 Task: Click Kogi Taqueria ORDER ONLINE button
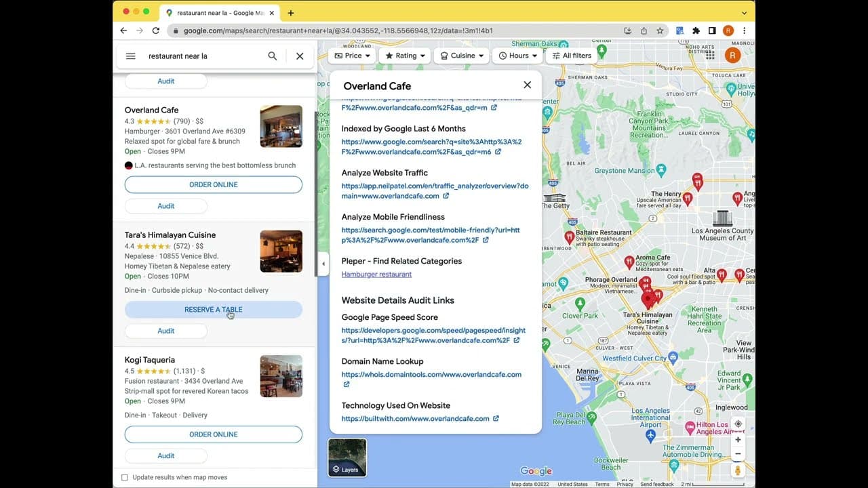click(x=214, y=434)
